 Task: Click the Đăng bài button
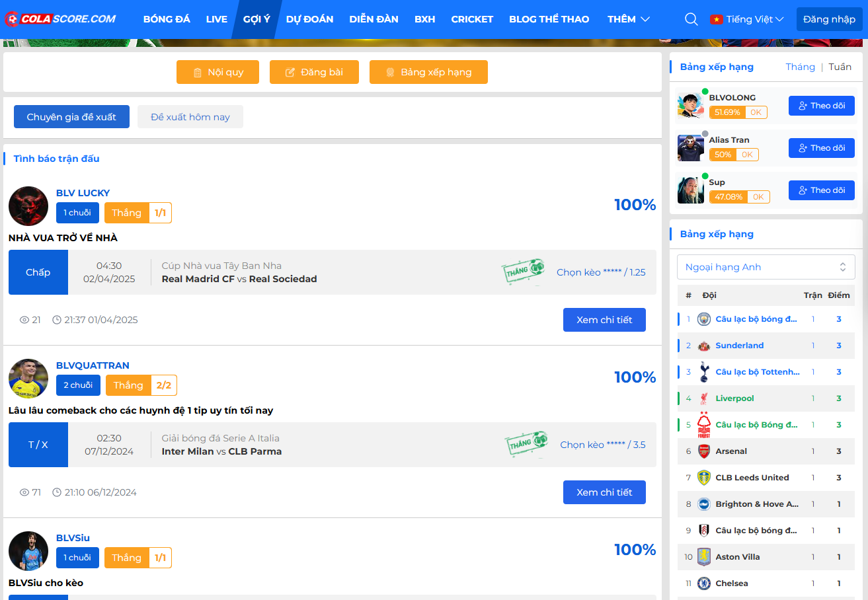click(x=314, y=72)
